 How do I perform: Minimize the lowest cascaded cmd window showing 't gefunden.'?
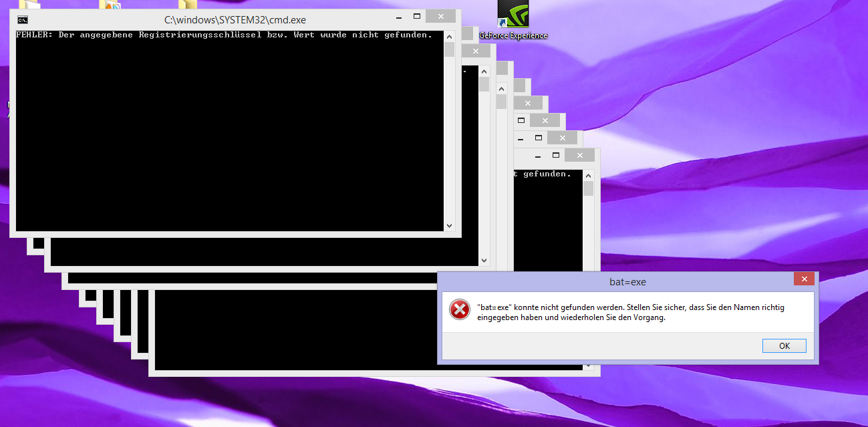coord(537,155)
